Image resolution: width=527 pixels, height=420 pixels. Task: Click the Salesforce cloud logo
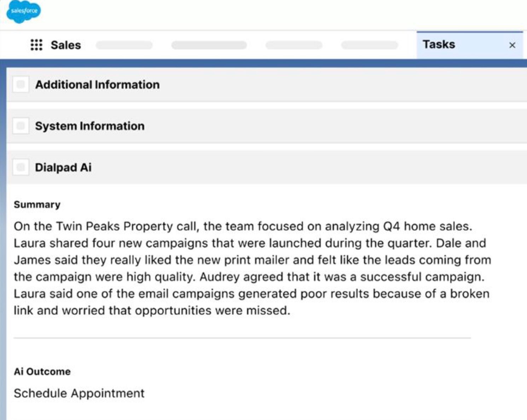pyautogui.click(x=24, y=11)
